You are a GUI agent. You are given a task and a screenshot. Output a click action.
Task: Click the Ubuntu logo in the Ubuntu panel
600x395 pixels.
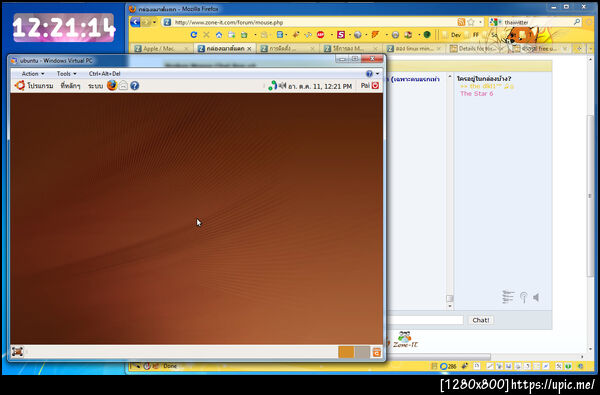pos(20,85)
